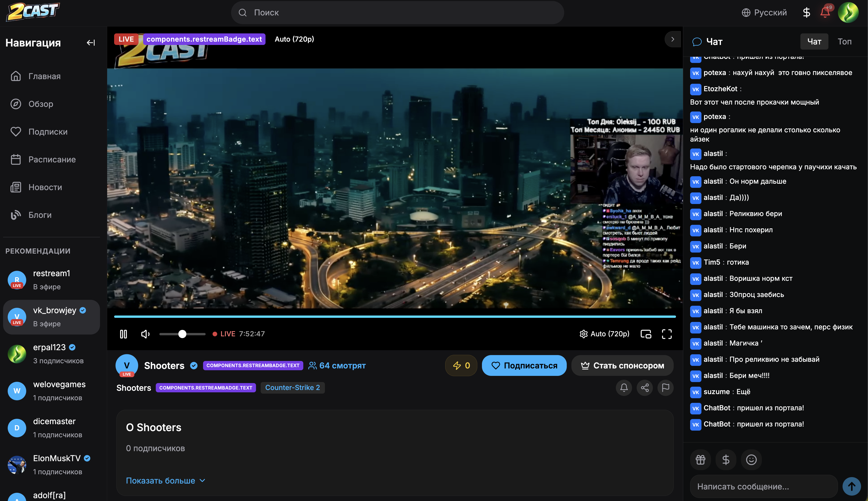Screen dimensions: 868x501
Task: Open the ElonMuskTV recommended channel
Action: point(52,465)
